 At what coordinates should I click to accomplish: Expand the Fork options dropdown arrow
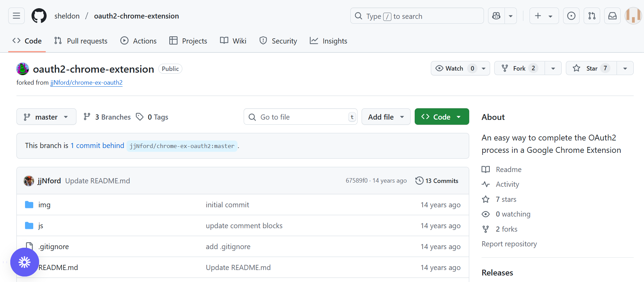tap(553, 68)
